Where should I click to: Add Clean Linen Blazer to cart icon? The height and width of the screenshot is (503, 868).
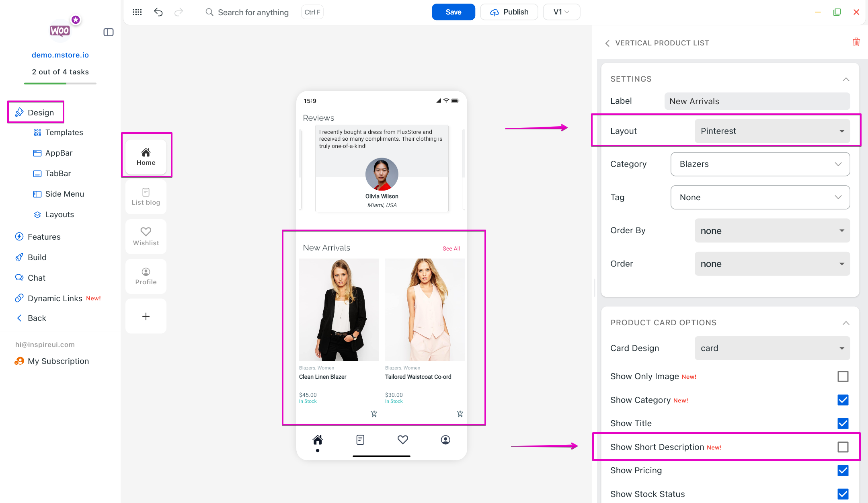[374, 414]
